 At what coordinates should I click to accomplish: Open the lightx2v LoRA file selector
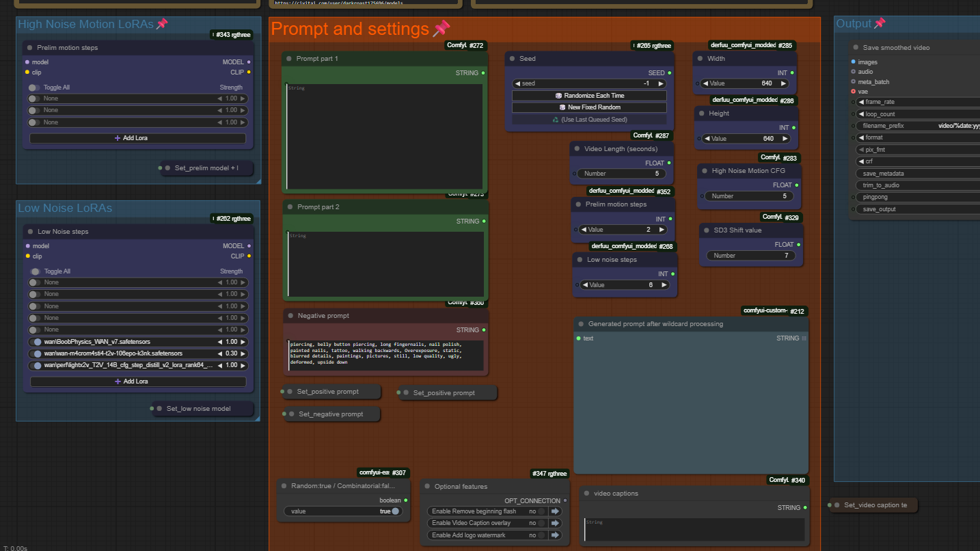click(x=128, y=365)
